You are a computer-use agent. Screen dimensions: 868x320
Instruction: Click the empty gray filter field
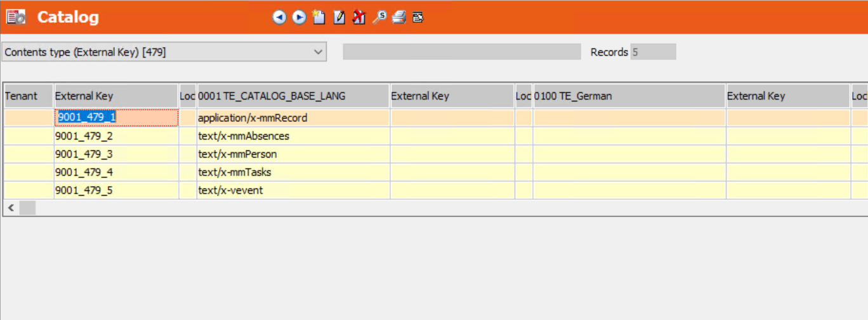461,52
